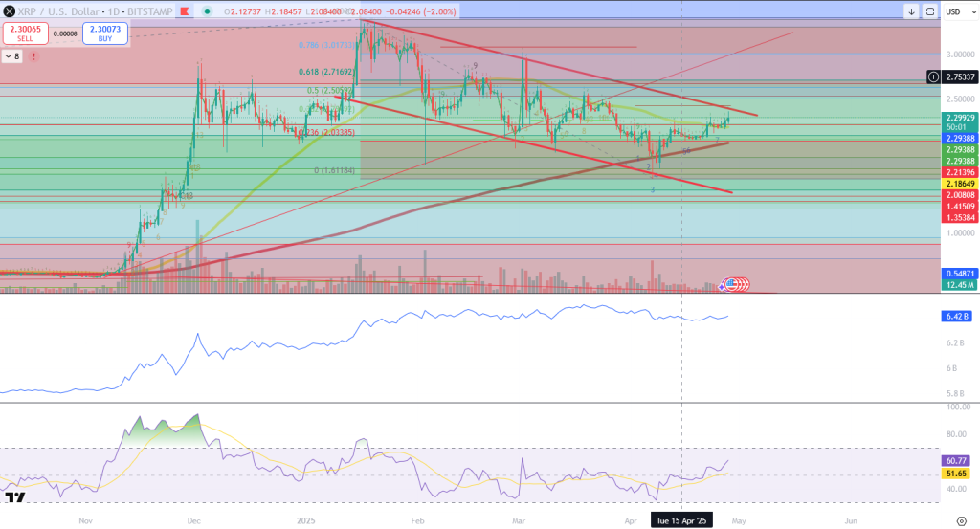Open the USD currency dropdown
This screenshot has width=980, height=529.
point(959,11)
